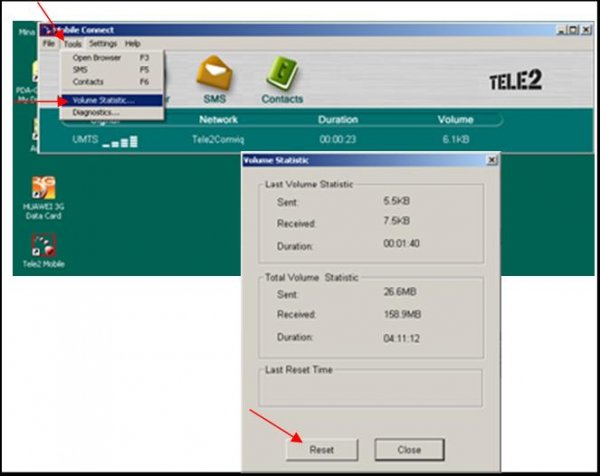Click the TELE2 logo
This screenshot has width=600, height=476.
click(515, 80)
